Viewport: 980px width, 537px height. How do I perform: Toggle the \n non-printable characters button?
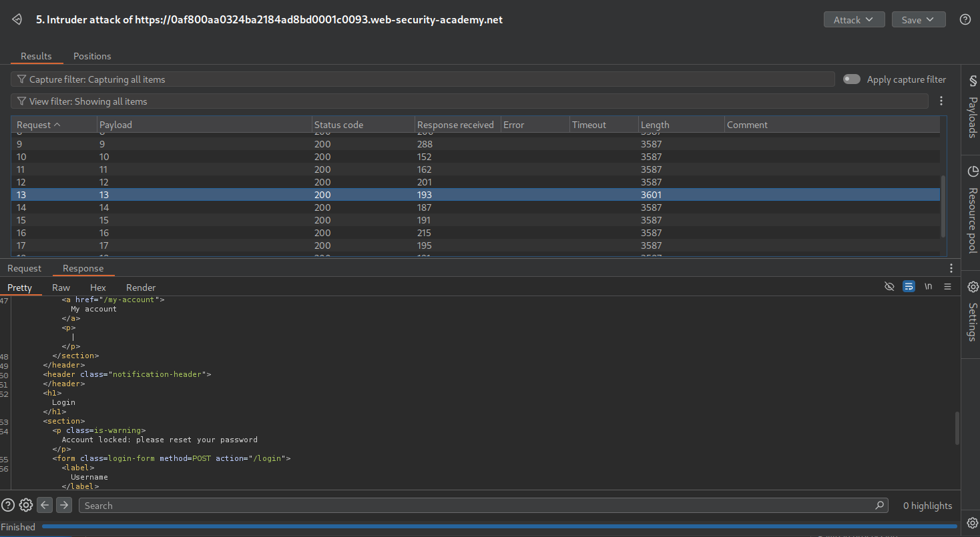928,286
